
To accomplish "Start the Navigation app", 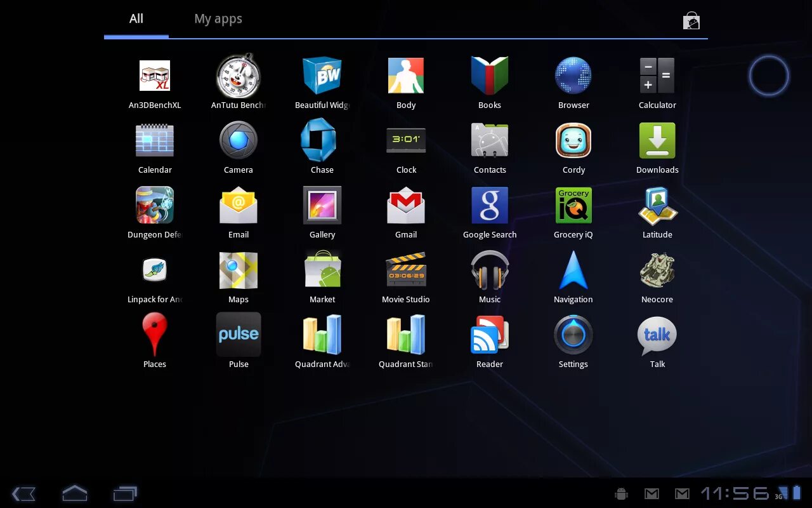I will click(573, 271).
